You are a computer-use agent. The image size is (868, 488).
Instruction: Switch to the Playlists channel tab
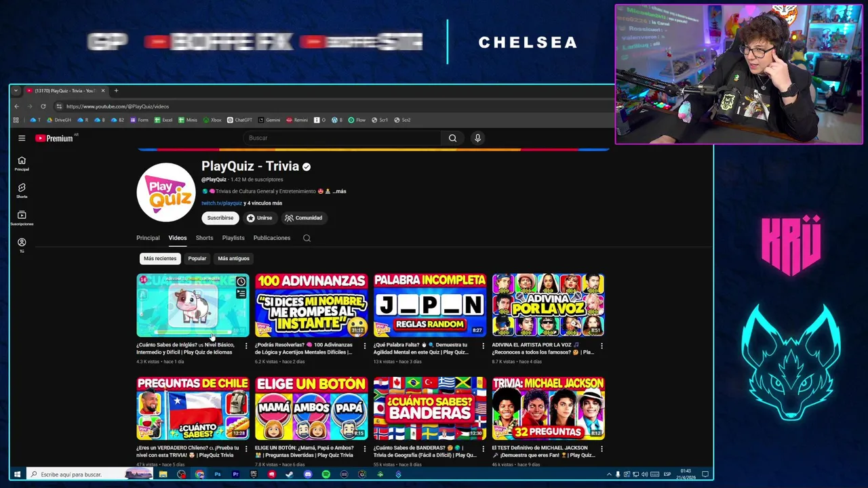point(233,238)
